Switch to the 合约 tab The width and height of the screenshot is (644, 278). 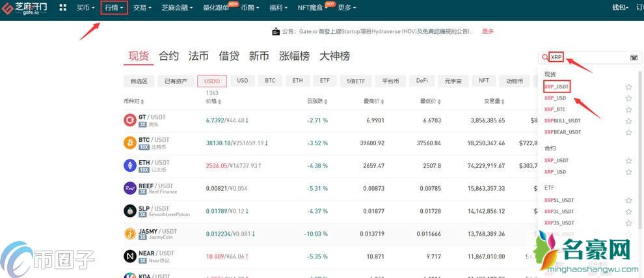pyautogui.click(x=168, y=56)
